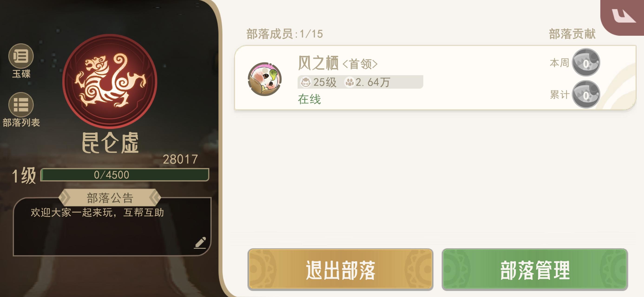Open the 玉碟 round icon
This screenshot has width=644, height=297.
tap(21, 56)
